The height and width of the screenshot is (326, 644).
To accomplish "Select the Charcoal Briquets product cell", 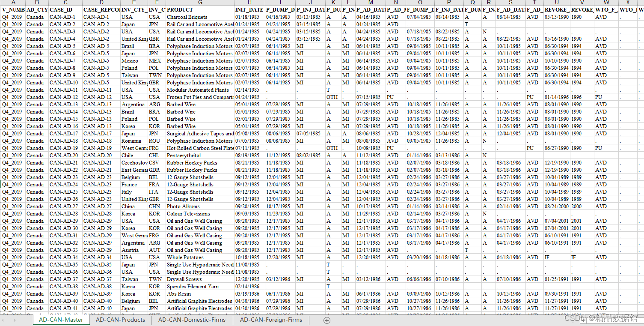I will (200, 17).
